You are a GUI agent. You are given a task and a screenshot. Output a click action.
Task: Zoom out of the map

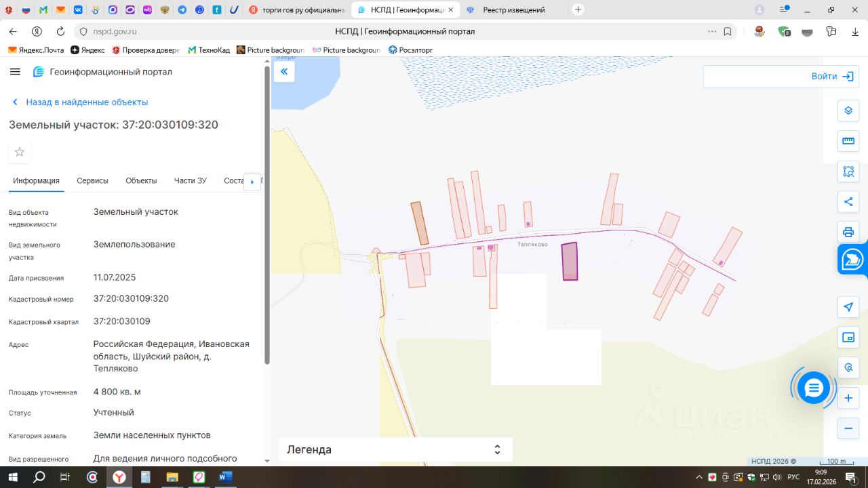pos(848,428)
